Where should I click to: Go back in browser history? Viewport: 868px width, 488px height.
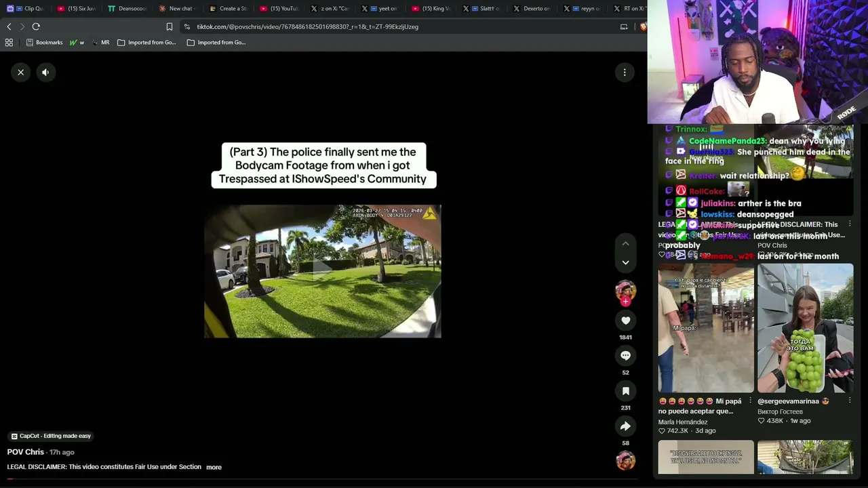pyautogui.click(x=9, y=26)
